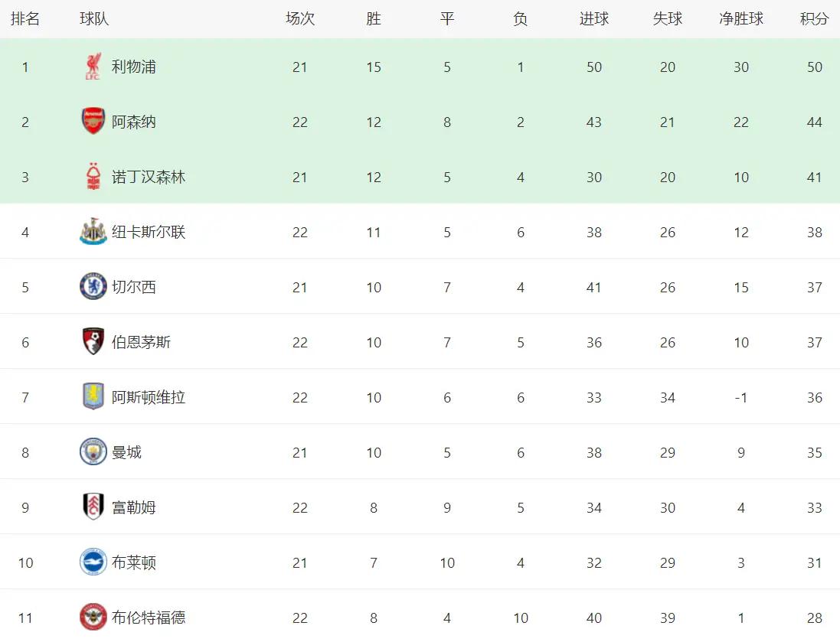This screenshot has height=642, width=840.
Task: Click the Arsenal club crest icon
Action: coord(93,122)
